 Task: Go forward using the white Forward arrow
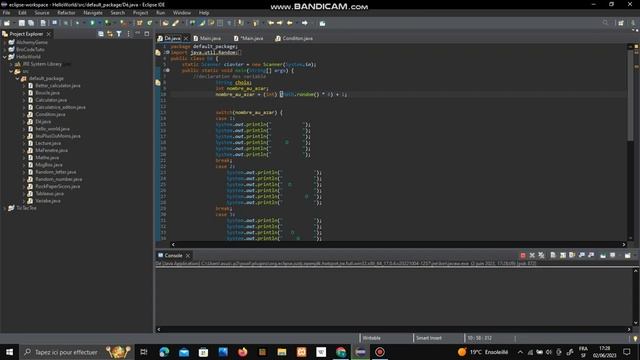click(304, 23)
